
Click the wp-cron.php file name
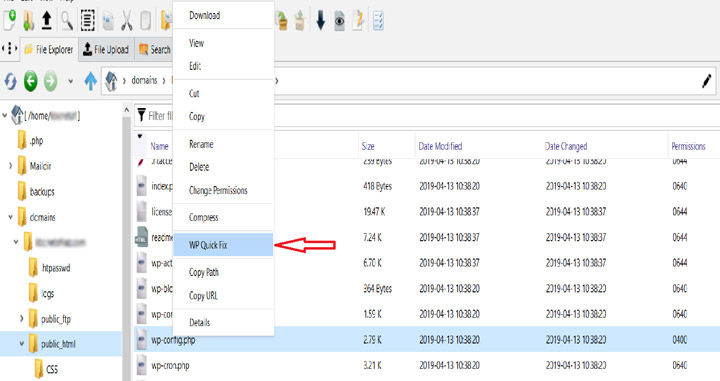pyautogui.click(x=170, y=365)
